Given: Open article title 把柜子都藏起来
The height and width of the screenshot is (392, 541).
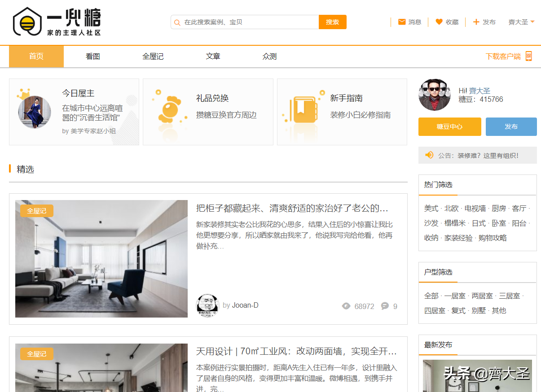Looking at the screenshot, I should tap(292, 208).
